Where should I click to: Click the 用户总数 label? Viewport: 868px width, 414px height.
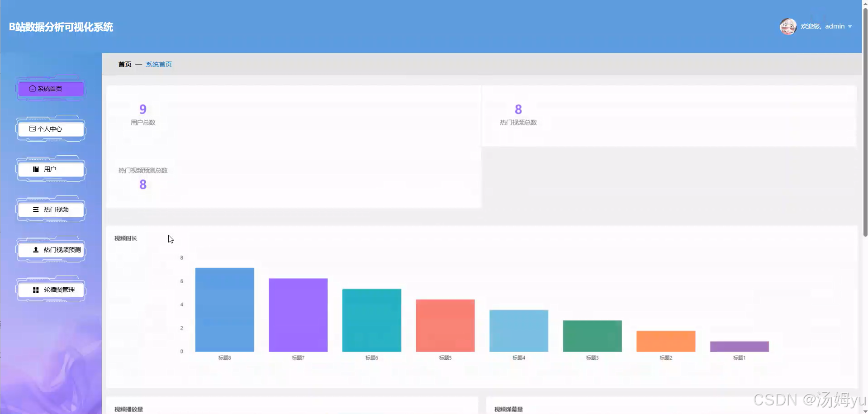(143, 123)
